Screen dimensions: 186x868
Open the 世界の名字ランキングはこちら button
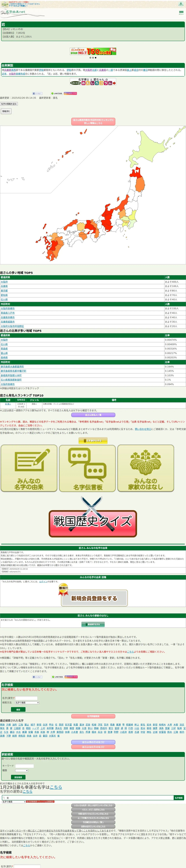[93, 827]
